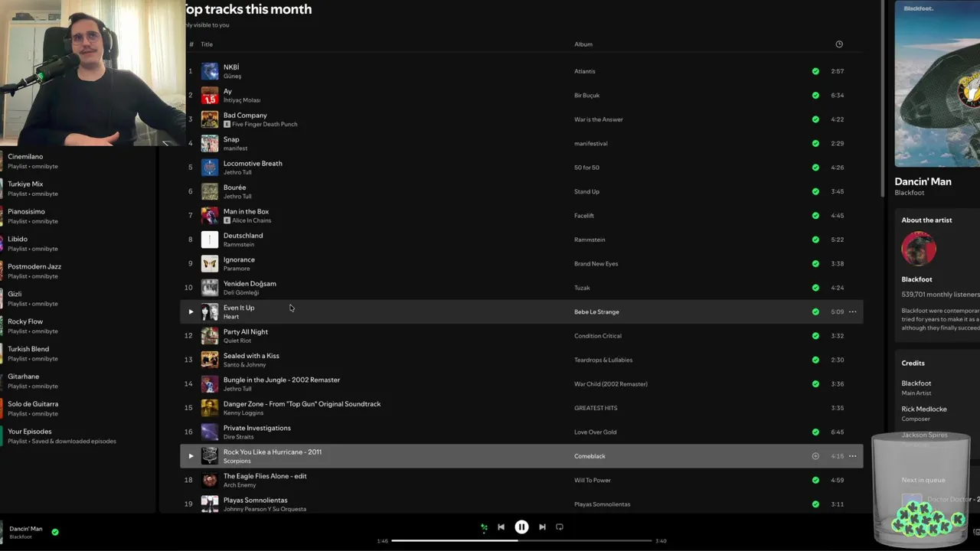Viewport: 980px width, 551px height.
Task: Select the Danger Zone track title
Action: (x=302, y=404)
